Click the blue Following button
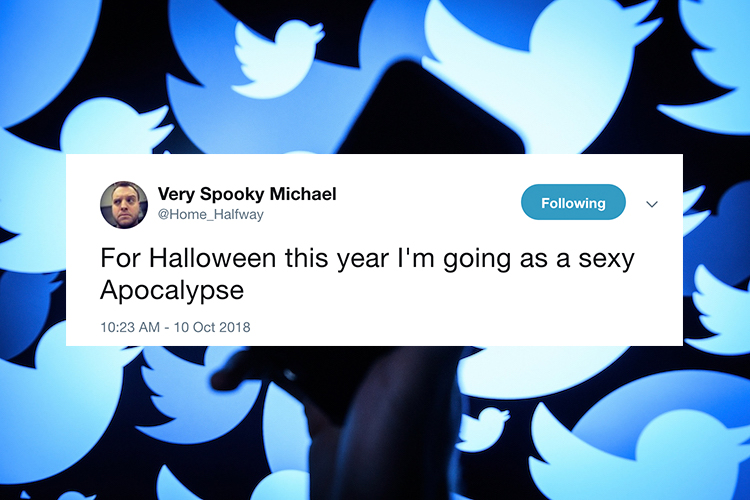This screenshot has height=500, width=750. pos(573,202)
